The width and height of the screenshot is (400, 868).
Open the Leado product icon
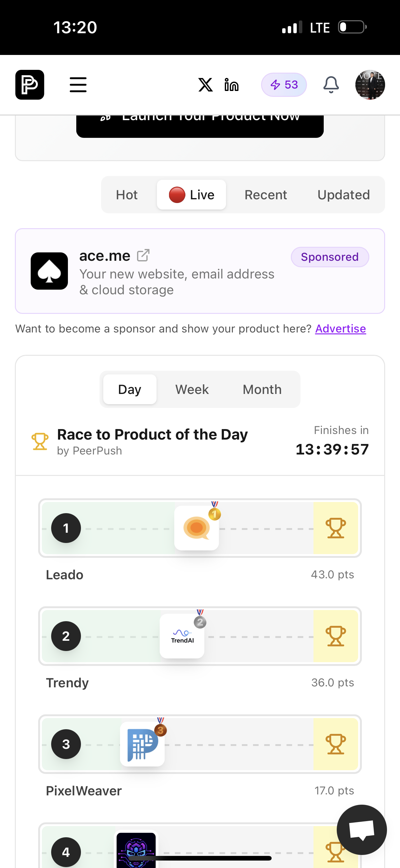pos(197,528)
